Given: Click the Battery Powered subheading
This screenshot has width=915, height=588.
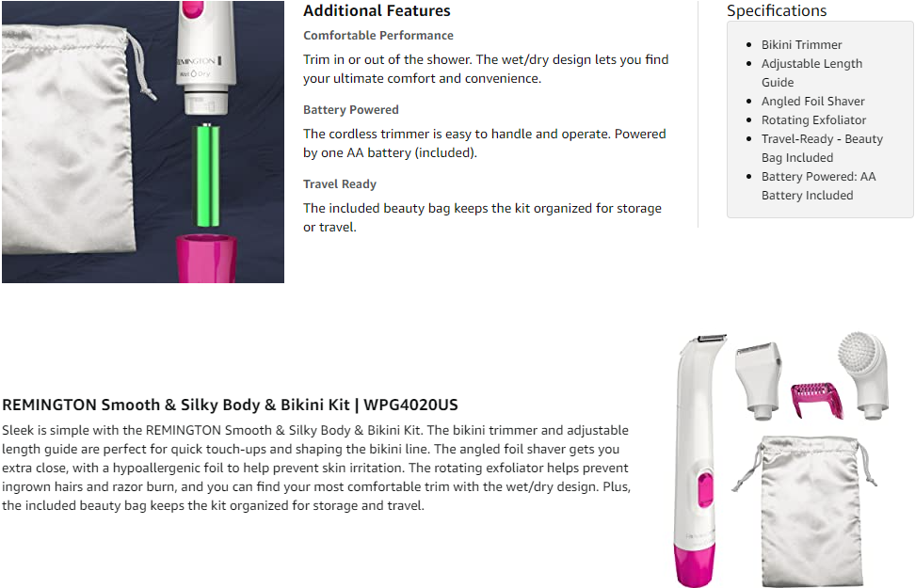Looking at the screenshot, I should point(351,110).
